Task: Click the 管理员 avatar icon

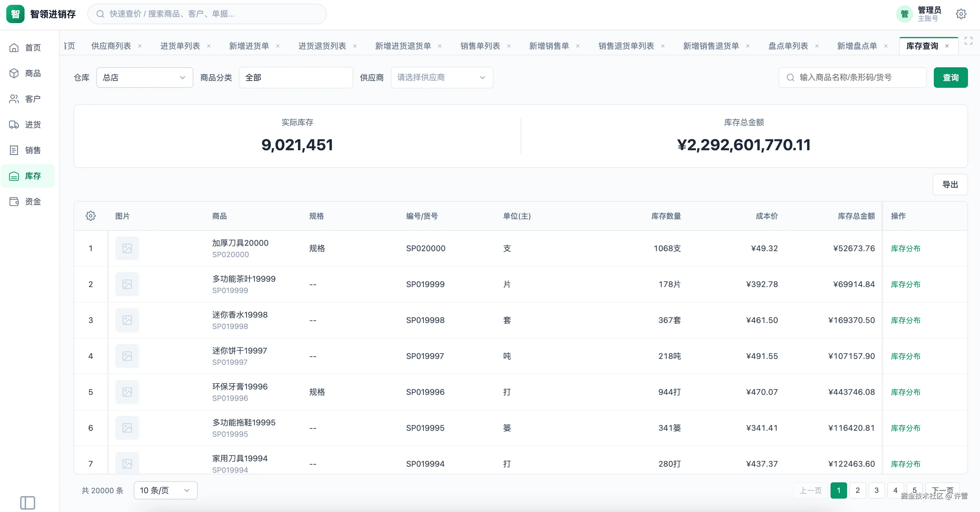Action: (905, 14)
